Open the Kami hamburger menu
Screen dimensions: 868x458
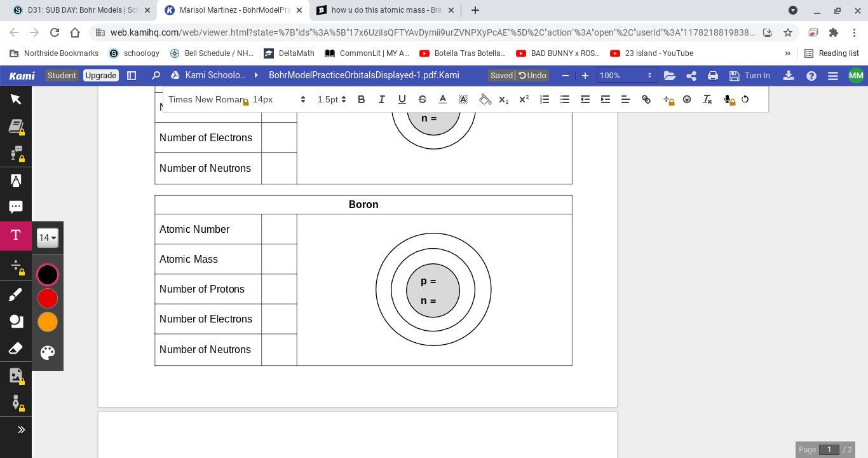tap(833, 76)
